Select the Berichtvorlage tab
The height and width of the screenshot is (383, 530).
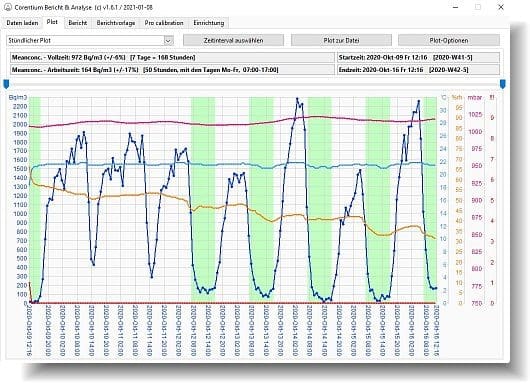(x=116, y=23)
